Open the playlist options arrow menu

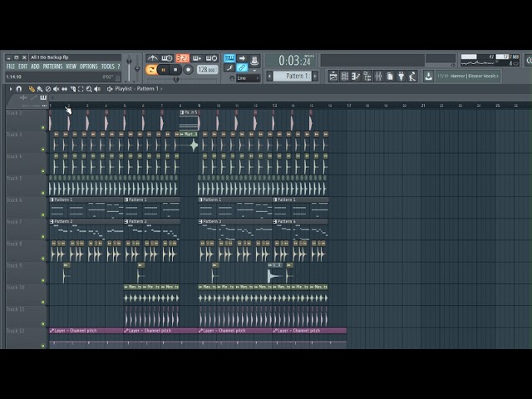click(11, 89)
